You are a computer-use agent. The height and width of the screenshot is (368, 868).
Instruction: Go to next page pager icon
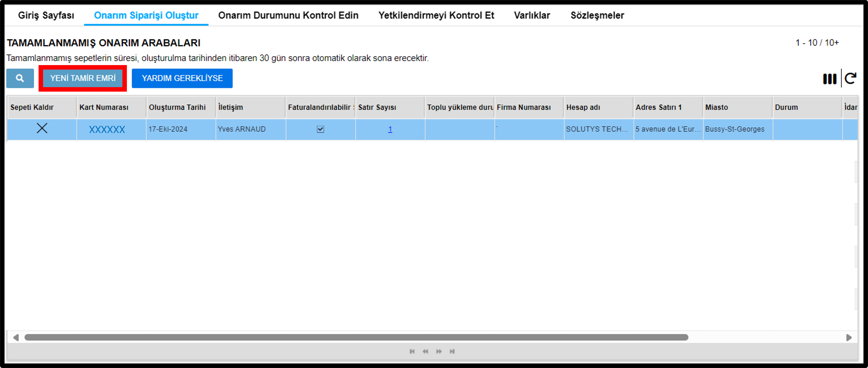click(x=439, y=351)
